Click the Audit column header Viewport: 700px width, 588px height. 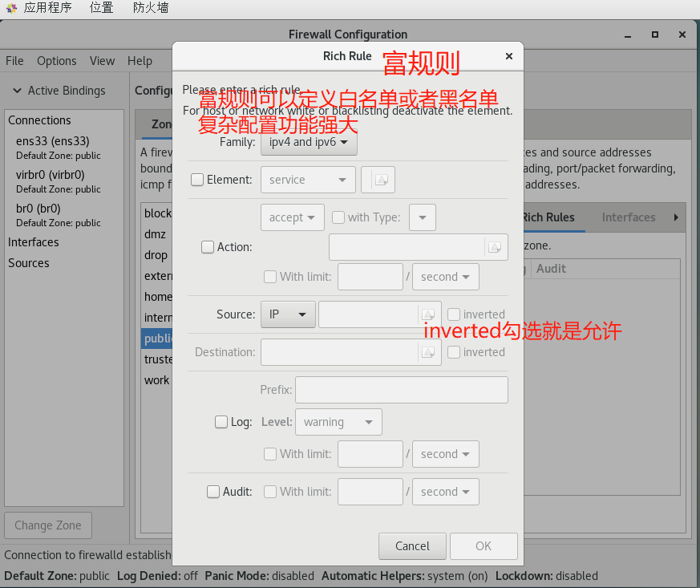(605, 269)
